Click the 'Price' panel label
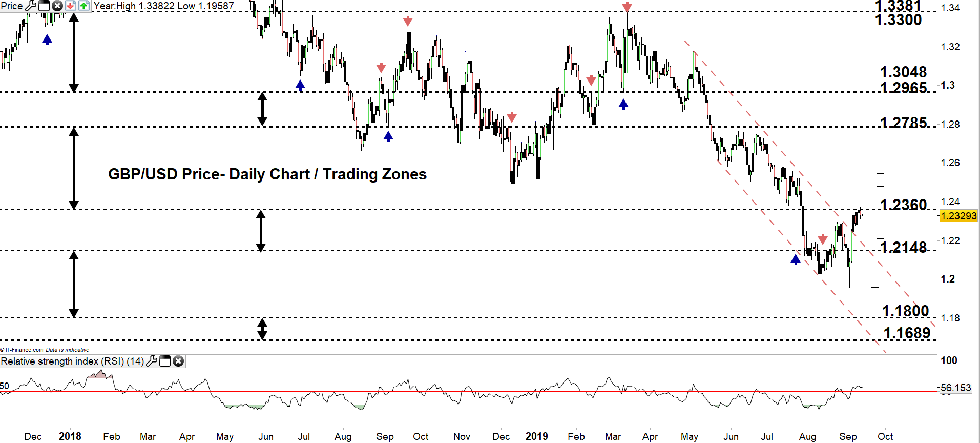 click(12, 6)
